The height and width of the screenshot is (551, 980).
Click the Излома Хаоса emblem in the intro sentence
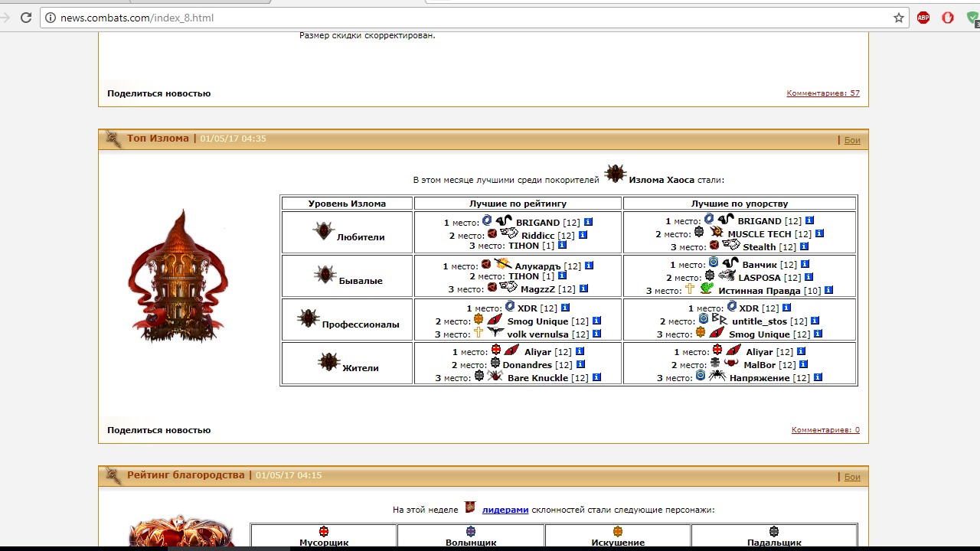pyautogui.click(x=616, y=174)
